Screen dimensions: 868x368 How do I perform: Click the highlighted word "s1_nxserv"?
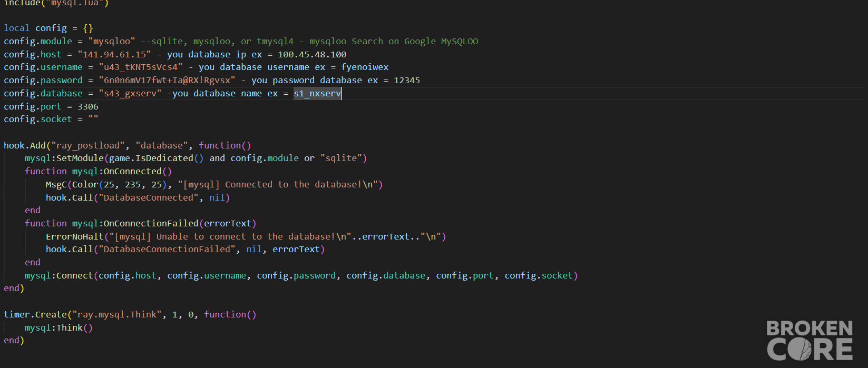317,93
